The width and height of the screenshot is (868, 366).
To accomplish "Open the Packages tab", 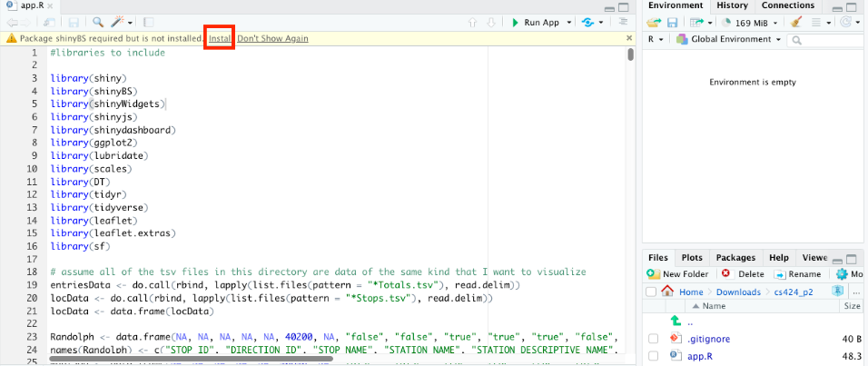I will tap(735, 258).
